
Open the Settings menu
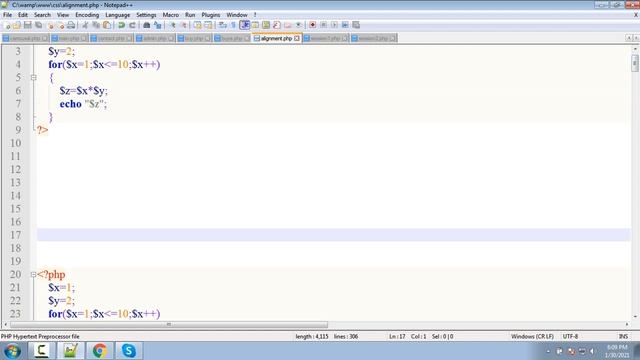pos(146,15)
